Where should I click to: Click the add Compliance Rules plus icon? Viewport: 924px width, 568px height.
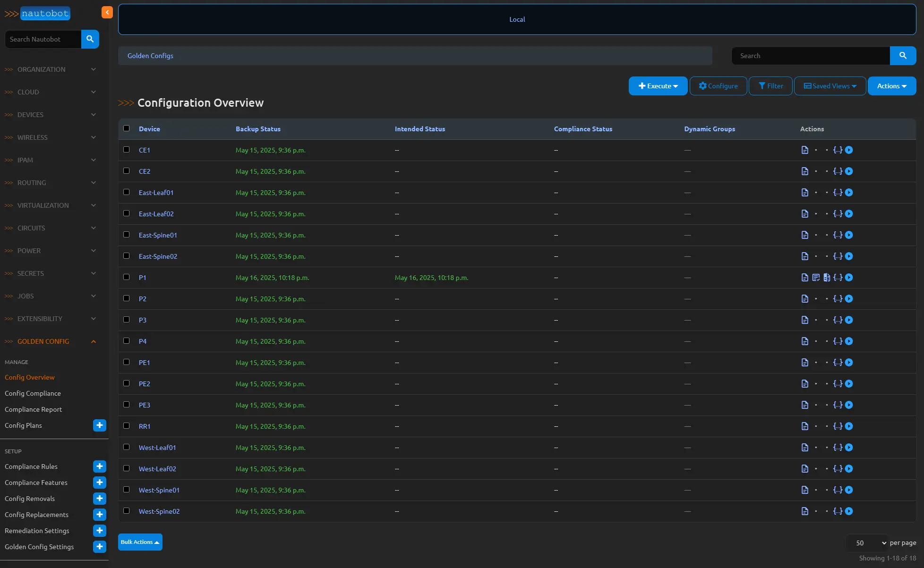100,466
